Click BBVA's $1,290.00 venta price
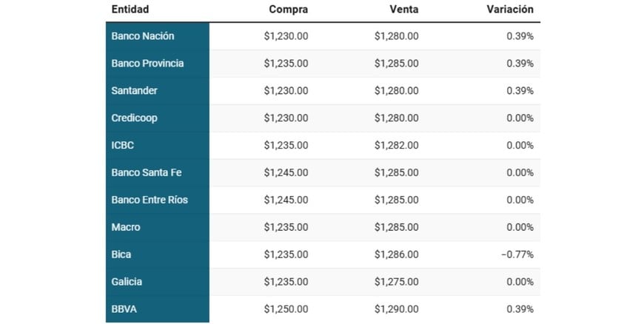 click(x=396, y=309)
